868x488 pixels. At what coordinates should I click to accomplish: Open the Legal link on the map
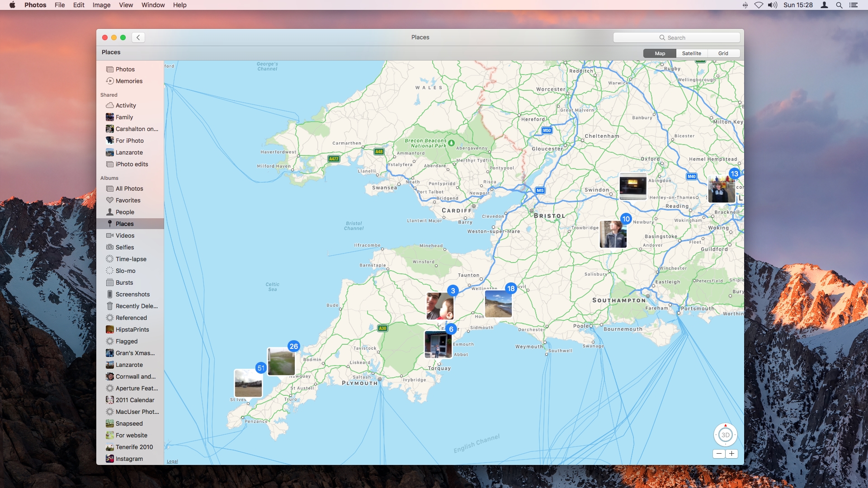point(172,461)
